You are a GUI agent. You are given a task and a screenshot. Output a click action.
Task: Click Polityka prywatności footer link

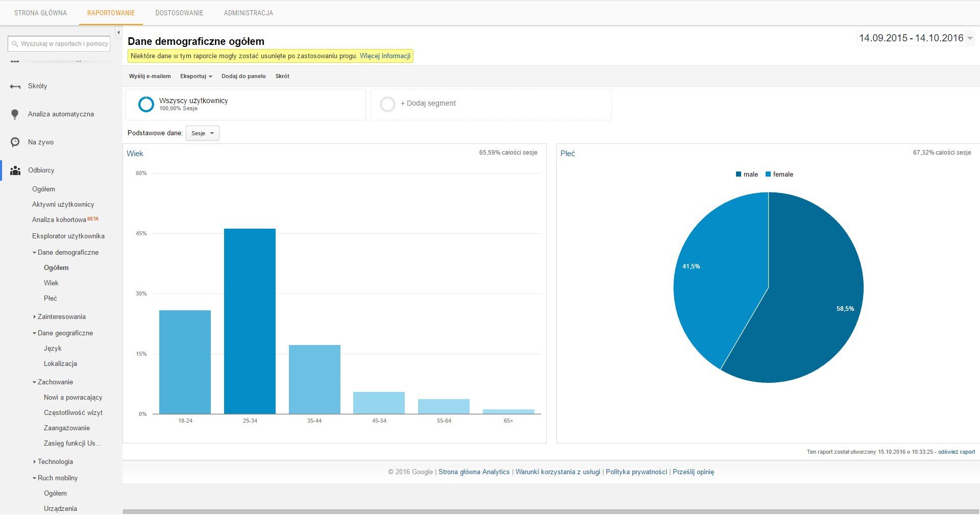[636, 472]
